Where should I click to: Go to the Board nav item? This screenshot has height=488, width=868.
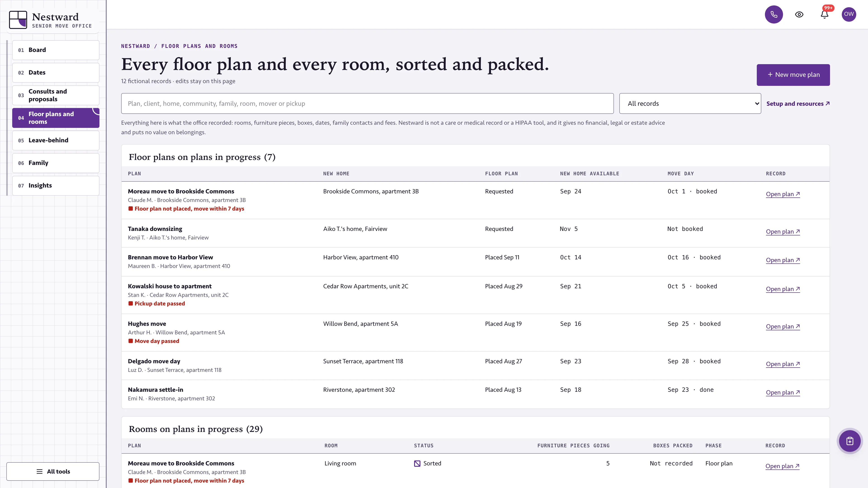point(56,50)
